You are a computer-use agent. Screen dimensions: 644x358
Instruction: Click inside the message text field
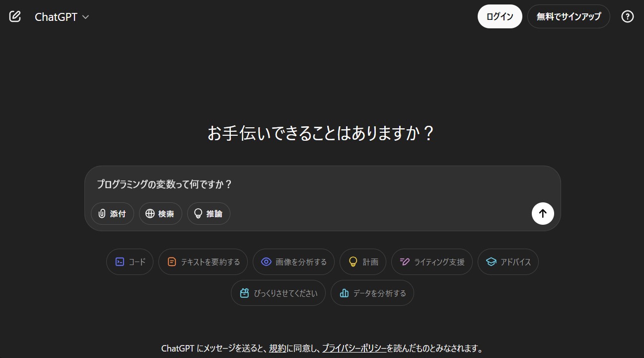click(323, 184)
